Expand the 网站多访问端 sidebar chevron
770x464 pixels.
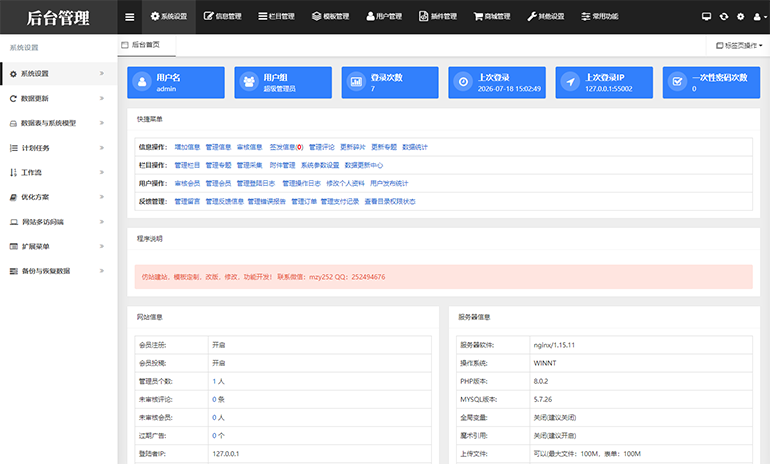pos(102,221)
